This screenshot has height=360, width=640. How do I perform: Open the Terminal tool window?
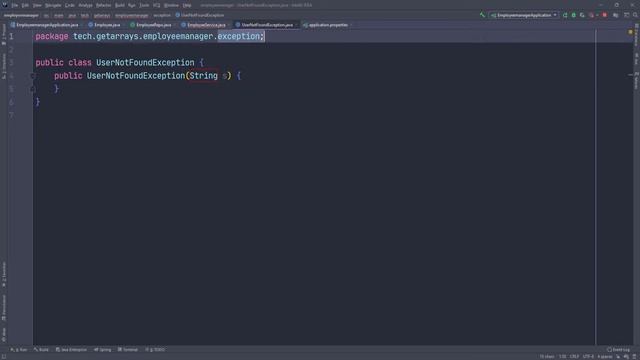click(128, 350)
